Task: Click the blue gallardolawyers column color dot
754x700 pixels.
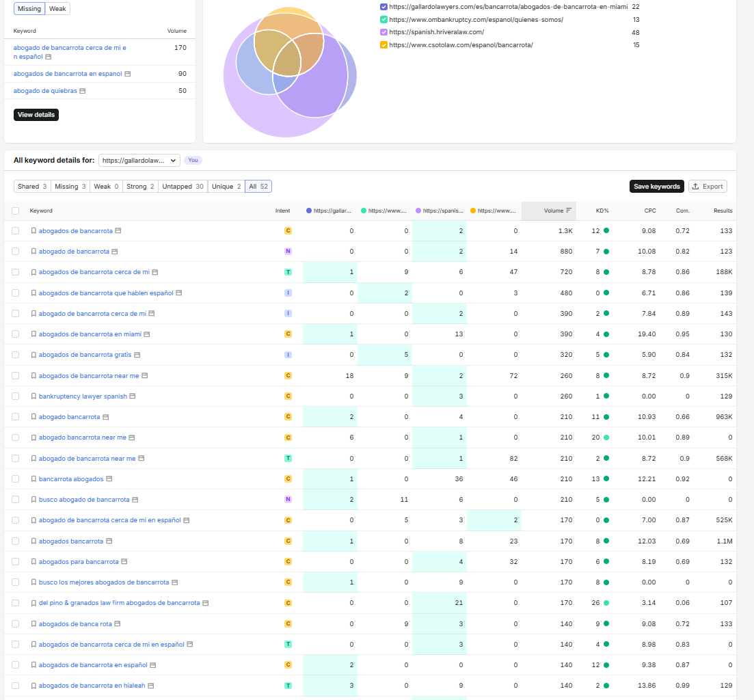Action: coord(309,211)
